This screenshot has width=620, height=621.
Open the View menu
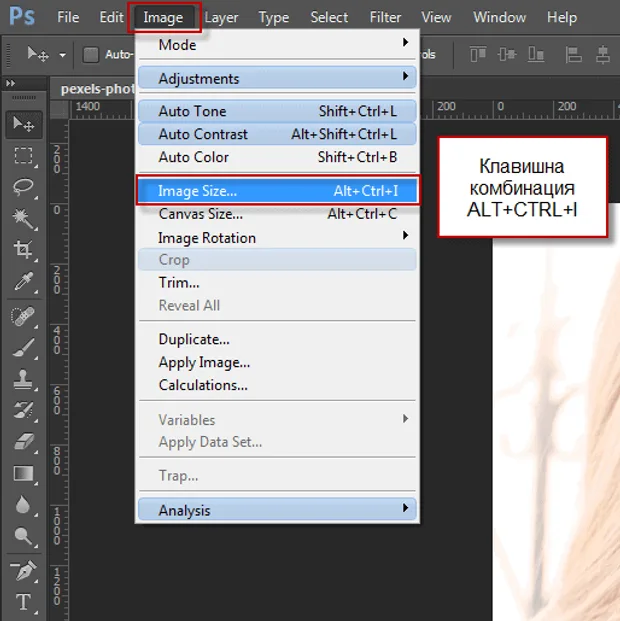[x=436, y=17]
